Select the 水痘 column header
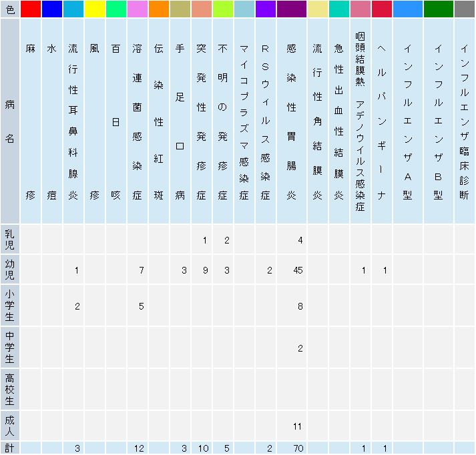Viewport: 476px width, 455px height. 52,121
